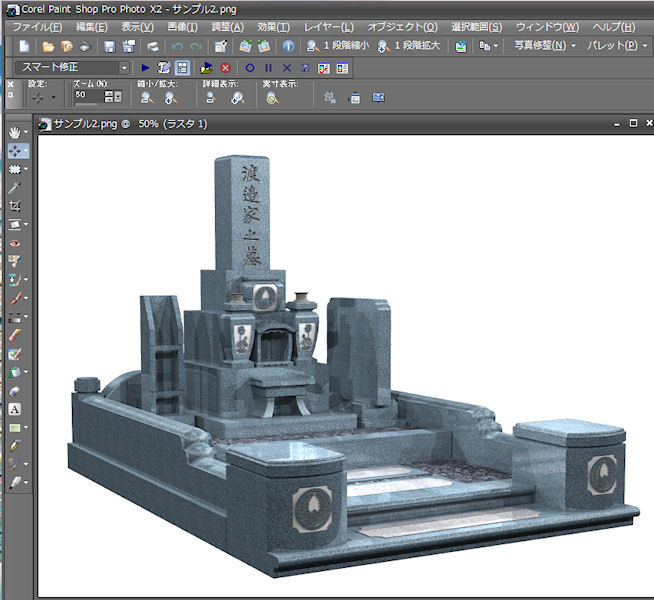Open the ファイル(F) menu
654x600 pixels.
37,27
